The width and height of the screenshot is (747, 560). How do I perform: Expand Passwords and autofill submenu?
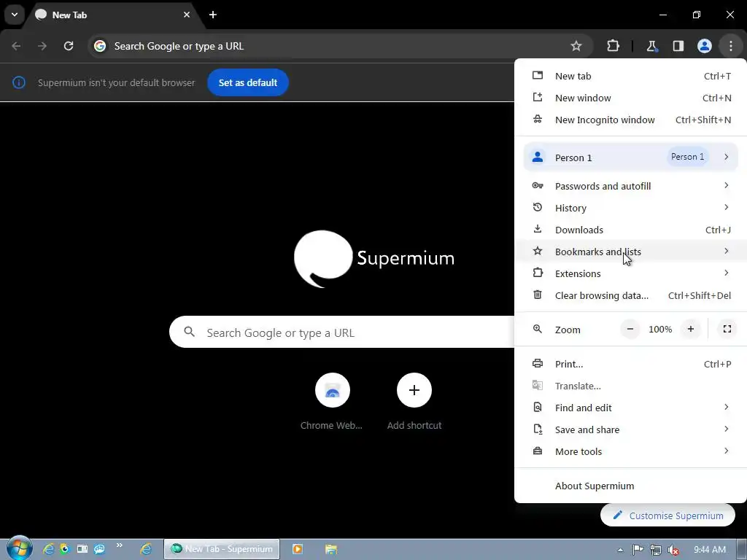tap(631, 186)
